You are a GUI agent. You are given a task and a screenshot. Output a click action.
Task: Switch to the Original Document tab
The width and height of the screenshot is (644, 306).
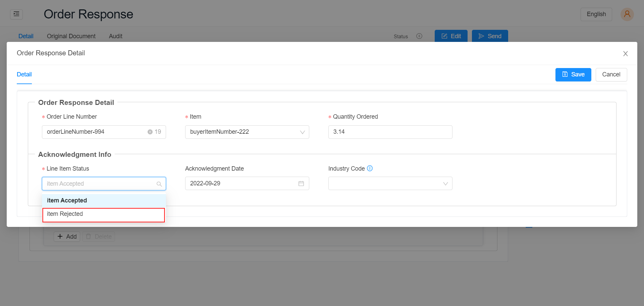[x=71, y=36]
